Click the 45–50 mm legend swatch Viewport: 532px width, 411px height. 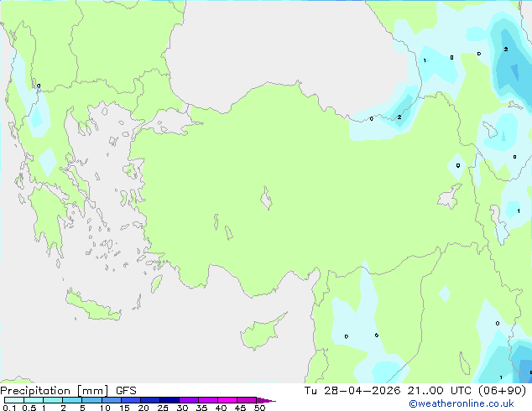tap(247, 400)
